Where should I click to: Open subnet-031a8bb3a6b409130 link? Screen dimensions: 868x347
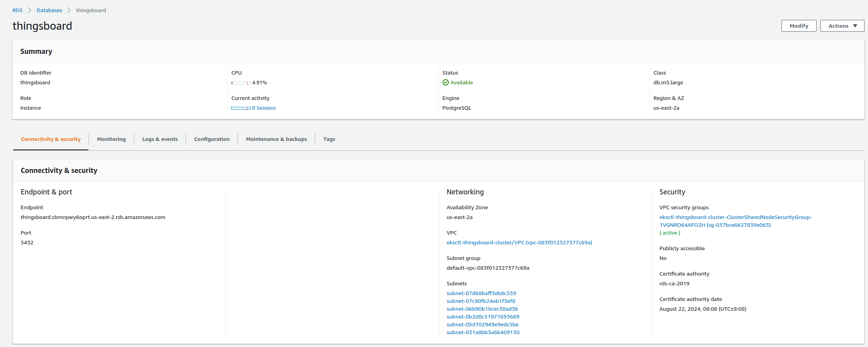click(483, 332)
